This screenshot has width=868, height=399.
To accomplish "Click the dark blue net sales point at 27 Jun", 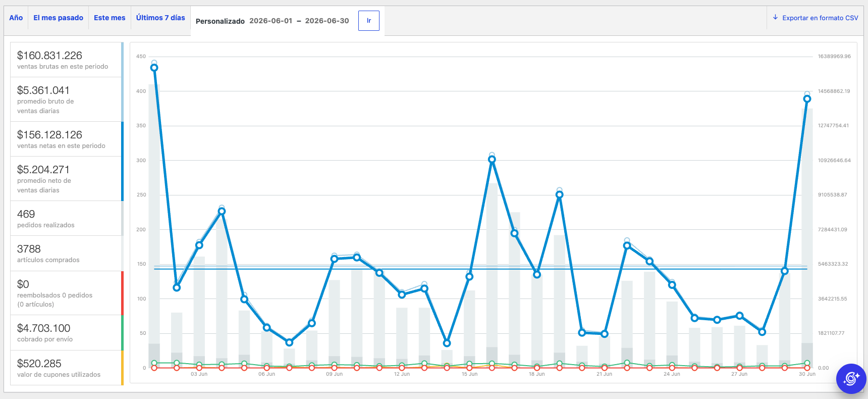I will tap(740, 316).
